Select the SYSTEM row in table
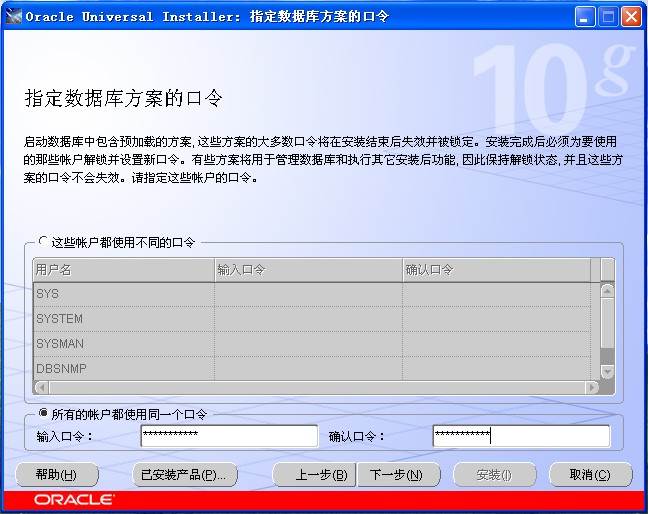This screenshot has height=514, width=648. [x=312, y=319]
